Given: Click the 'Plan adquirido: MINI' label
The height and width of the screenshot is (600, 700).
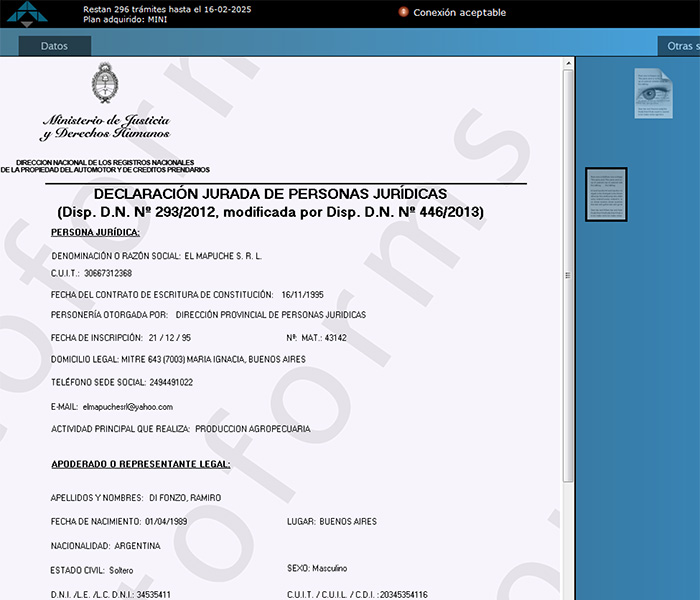Looking at the screenshot, I should [124, 19].
